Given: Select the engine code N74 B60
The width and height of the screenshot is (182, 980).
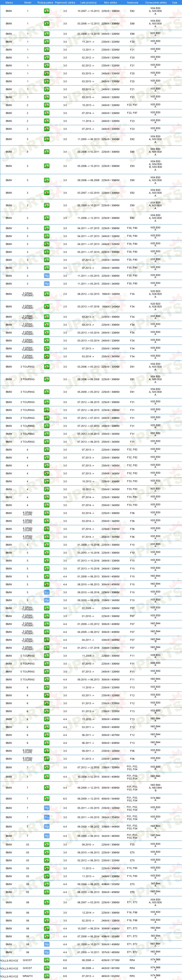Looking at the screenshot, I should pyautogui.click(x=155, y=798).
